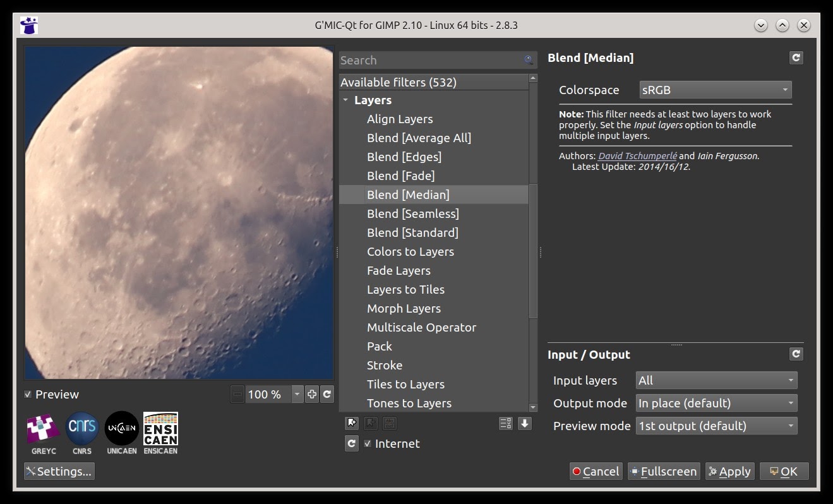This screenshot has width=833, height=504.
Task: Click the rename favorite Abc icon
Action: 389,423
